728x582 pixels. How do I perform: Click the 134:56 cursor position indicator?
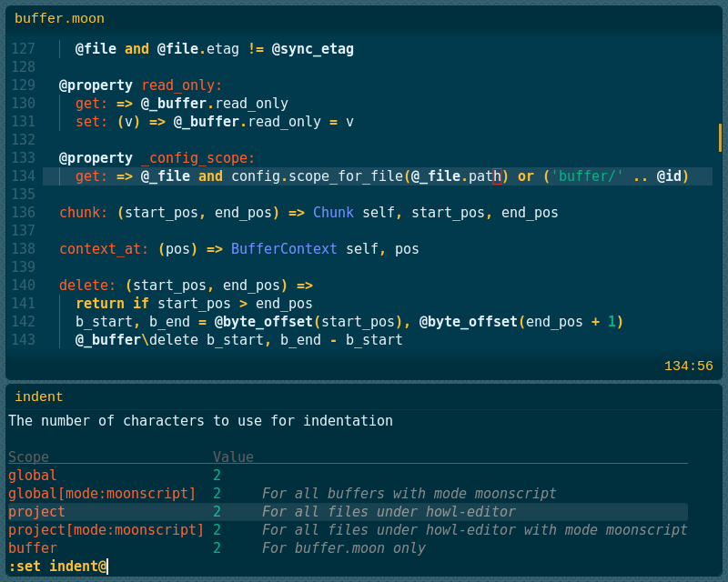pyautogui.click(x=688, y=366)
